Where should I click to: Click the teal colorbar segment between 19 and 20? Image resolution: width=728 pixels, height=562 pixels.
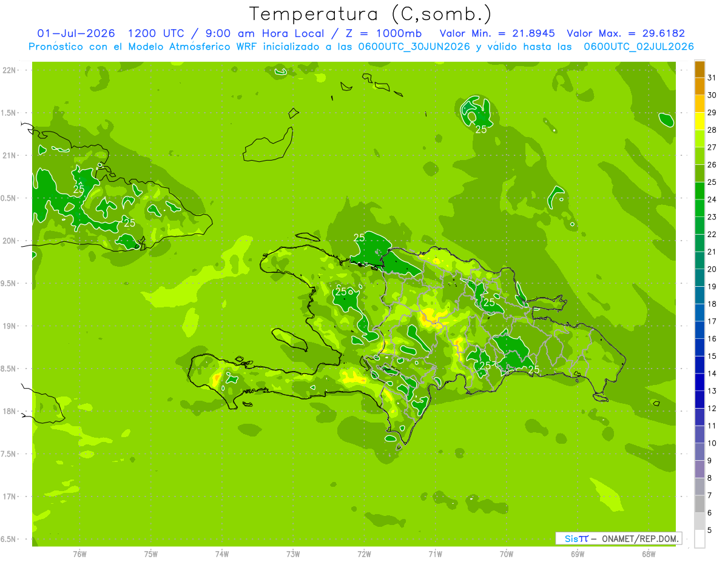tap(699, 278)
